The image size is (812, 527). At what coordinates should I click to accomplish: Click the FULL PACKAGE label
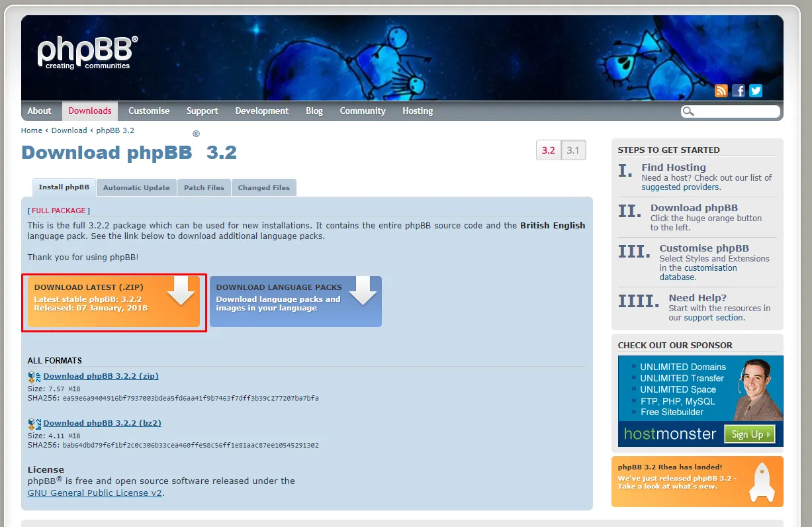59,211
